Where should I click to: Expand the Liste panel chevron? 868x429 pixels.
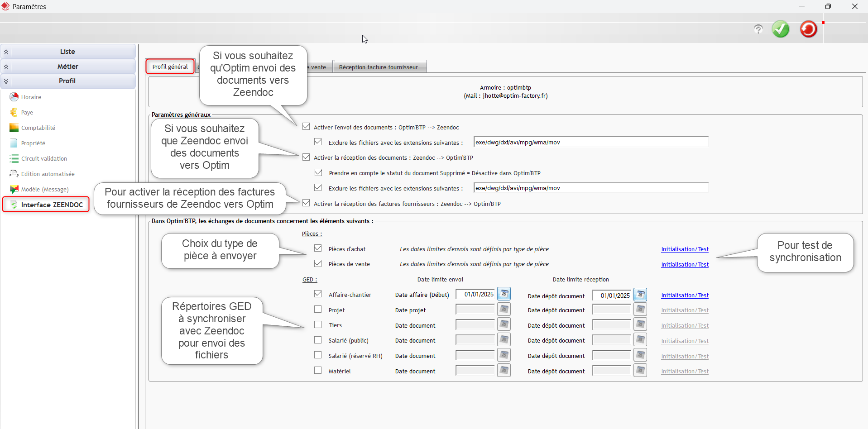pyautogui.click(x=6, y=52)
